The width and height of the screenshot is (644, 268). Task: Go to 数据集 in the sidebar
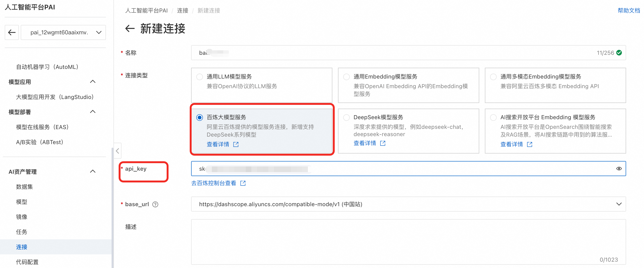(24, 187)
